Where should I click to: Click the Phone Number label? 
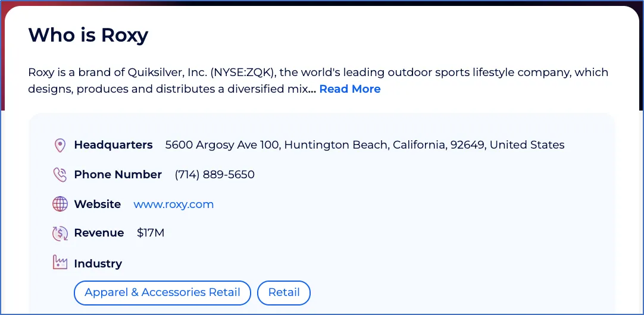[x=118, y=175]
